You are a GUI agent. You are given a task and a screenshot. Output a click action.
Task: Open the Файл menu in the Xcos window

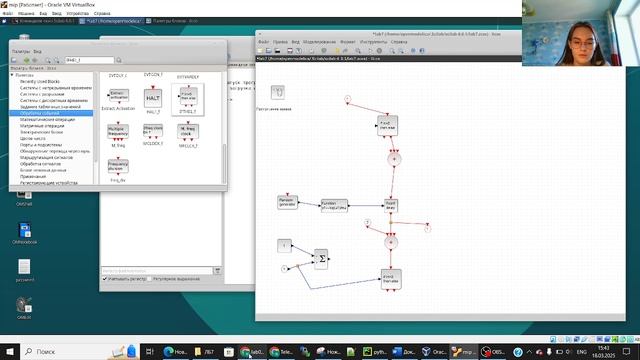coord(263,42)
